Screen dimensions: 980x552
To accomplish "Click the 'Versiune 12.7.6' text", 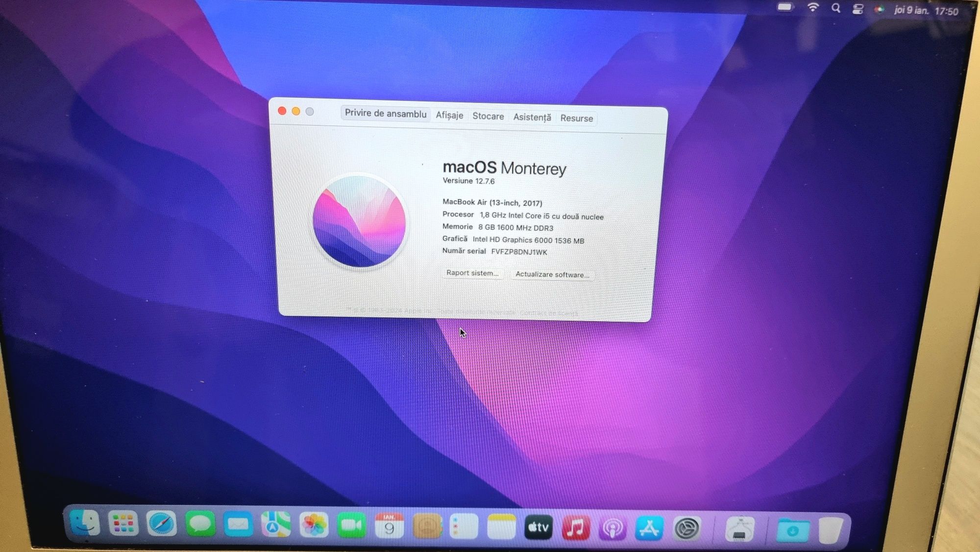I will point(468,181).
